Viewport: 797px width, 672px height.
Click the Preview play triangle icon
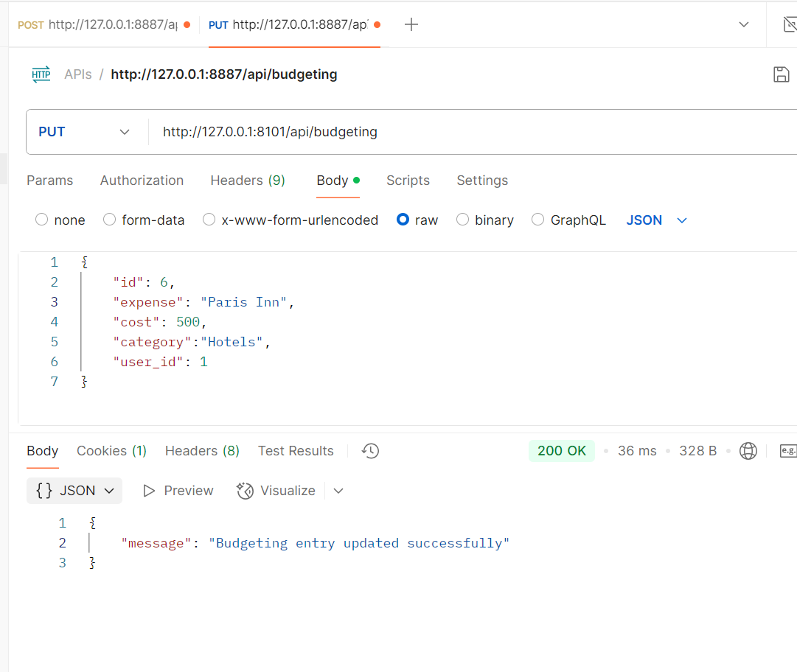[x=149, y=491]
